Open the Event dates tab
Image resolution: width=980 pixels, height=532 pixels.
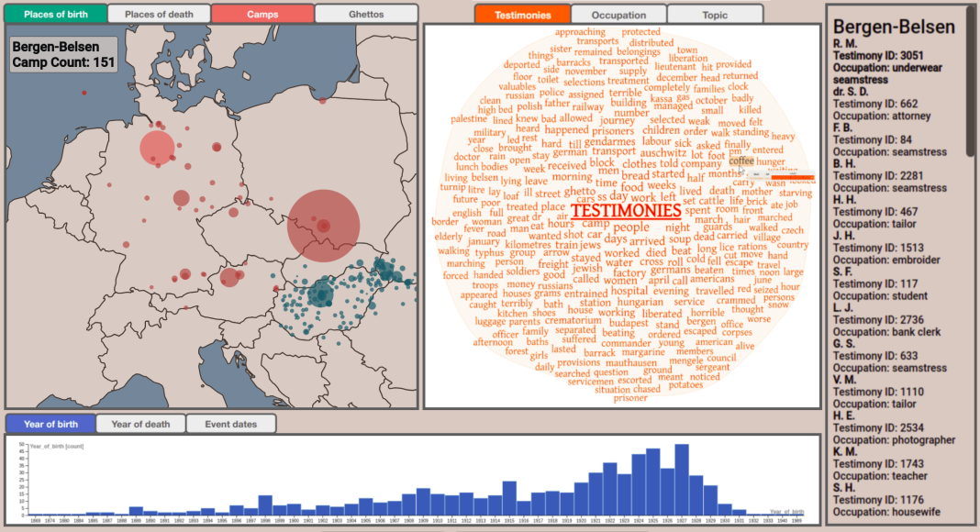pyautogui.click(x=230, y=424)
